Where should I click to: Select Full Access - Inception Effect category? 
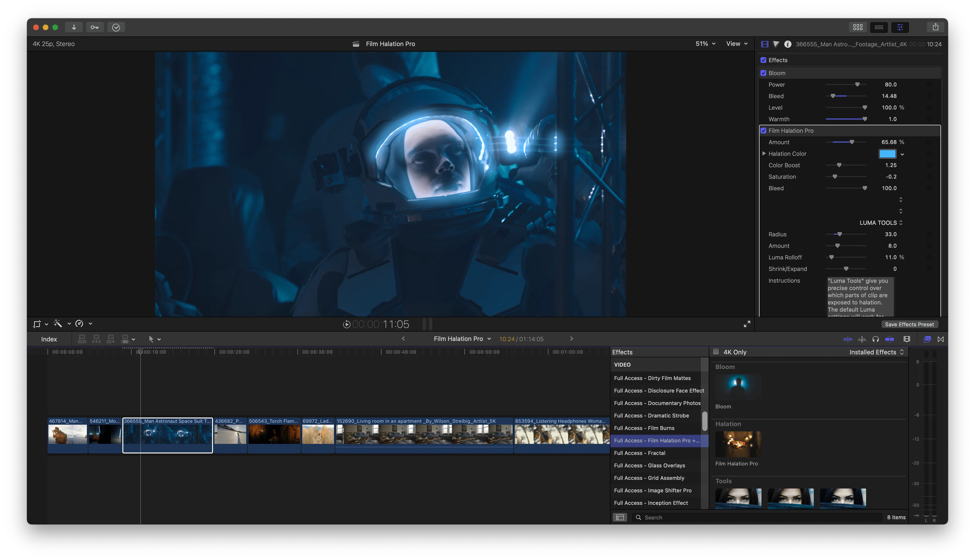tap(650, 503)
